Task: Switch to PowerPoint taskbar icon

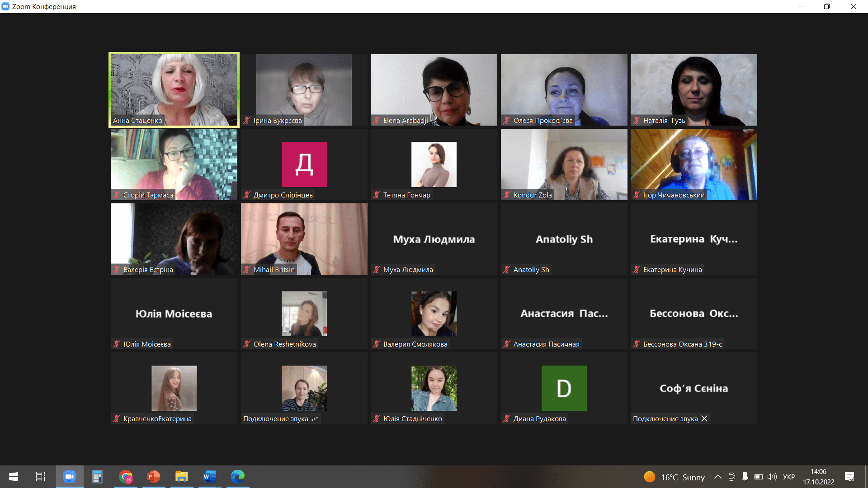Action: (154, 477)
